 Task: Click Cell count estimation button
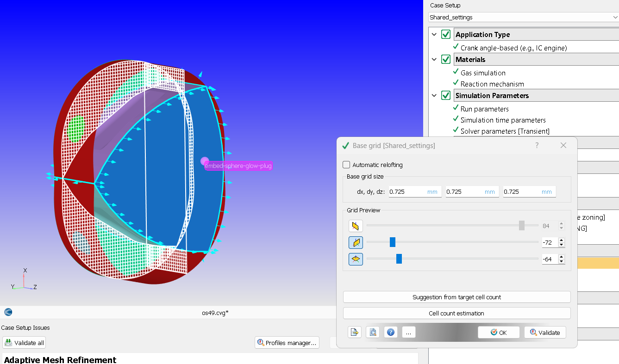click(x=456, y=313)
